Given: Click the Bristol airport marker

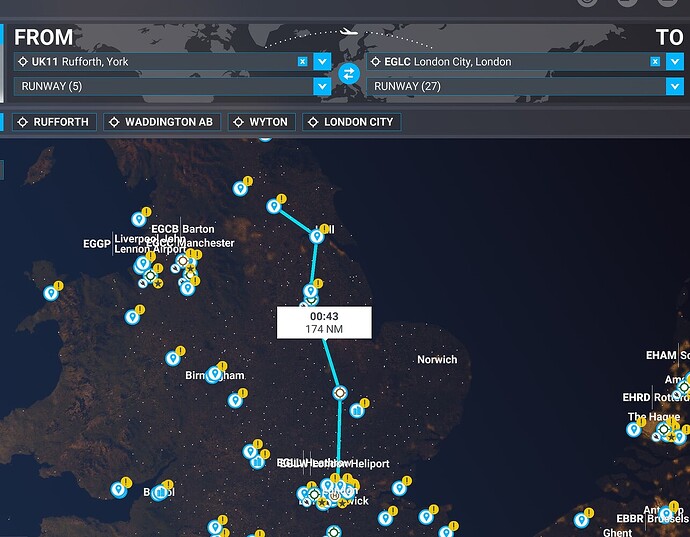Looking at the screenshot, I should (x=160, y=492).
